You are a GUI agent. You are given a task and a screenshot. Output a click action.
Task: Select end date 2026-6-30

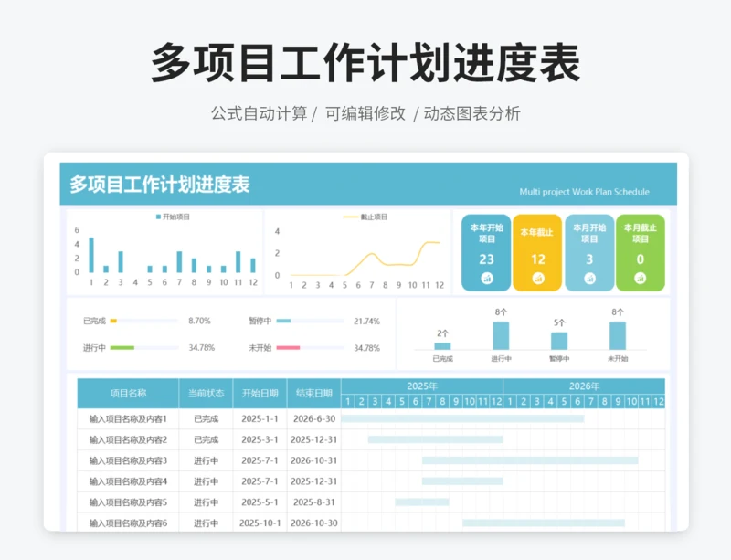(x=313, y=418)
